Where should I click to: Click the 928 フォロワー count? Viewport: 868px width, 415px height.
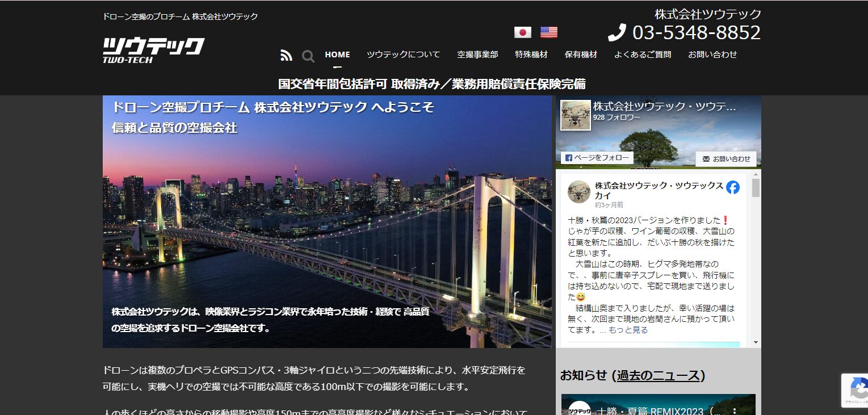(x=617, y=118)
